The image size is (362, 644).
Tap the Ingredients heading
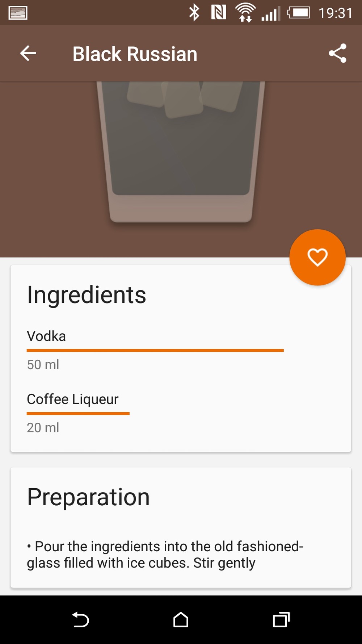tap(87, 294)
